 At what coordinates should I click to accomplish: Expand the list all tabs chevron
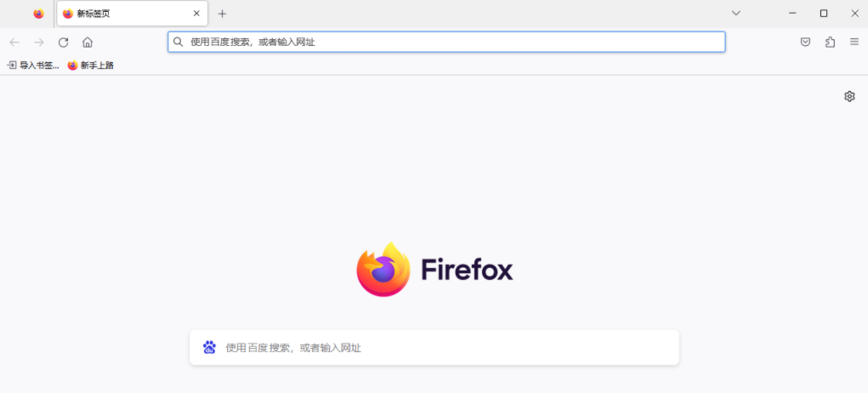(735, 14)
